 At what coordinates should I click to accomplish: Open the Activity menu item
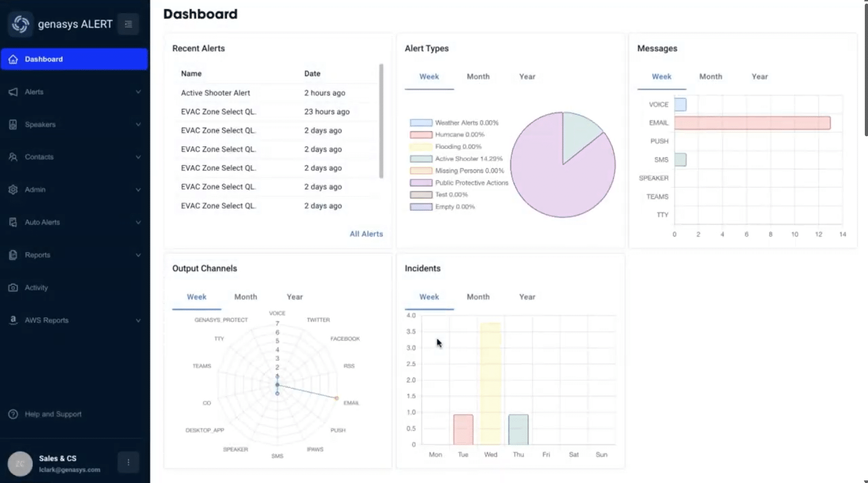[x=74, y=287]
